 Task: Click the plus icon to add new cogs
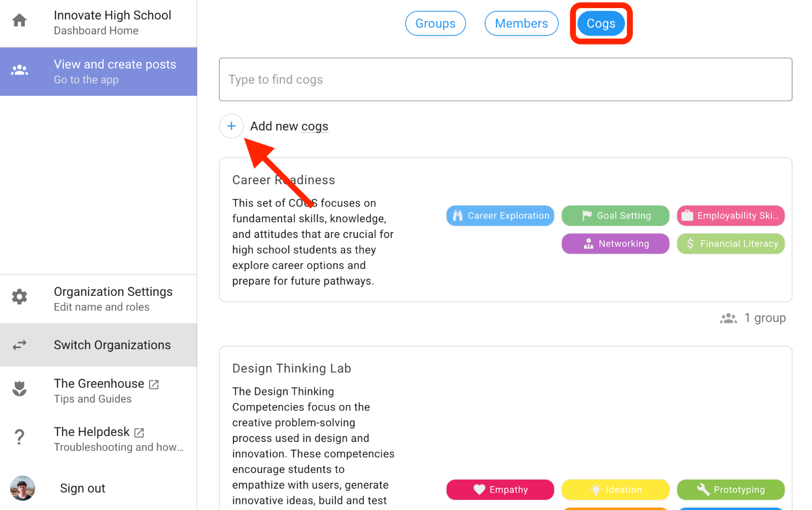[231, 126]
